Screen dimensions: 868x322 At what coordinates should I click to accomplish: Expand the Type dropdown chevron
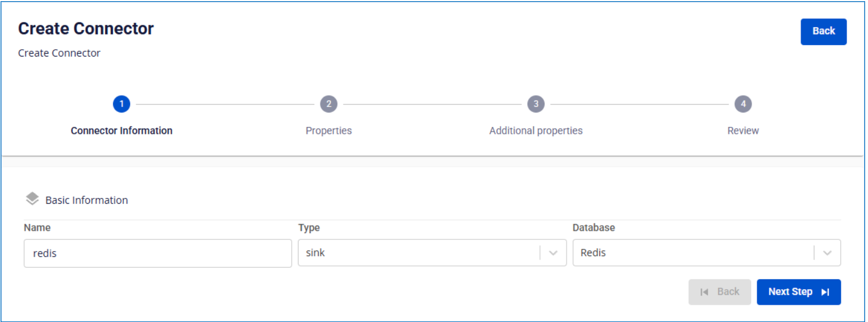[x=553, y=253]
